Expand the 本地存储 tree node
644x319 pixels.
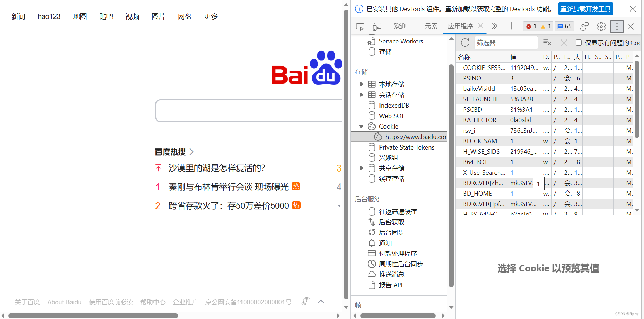tap(362, 84)
